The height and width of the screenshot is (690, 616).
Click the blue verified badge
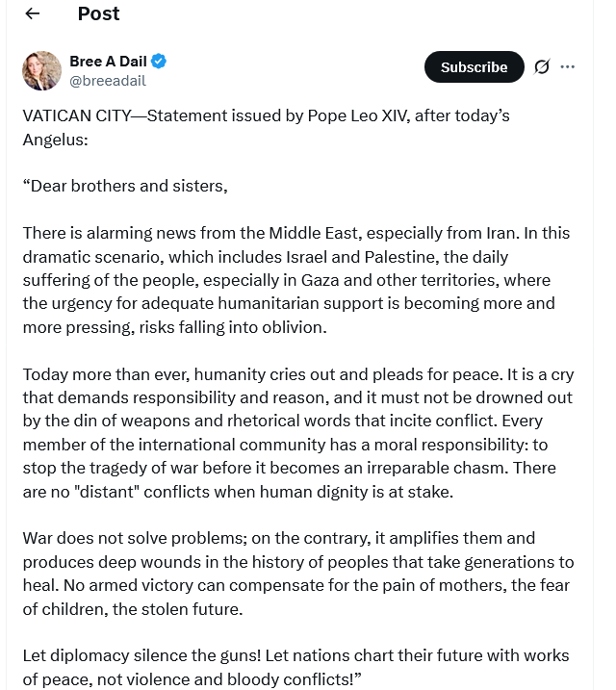[x=159, y=62]
